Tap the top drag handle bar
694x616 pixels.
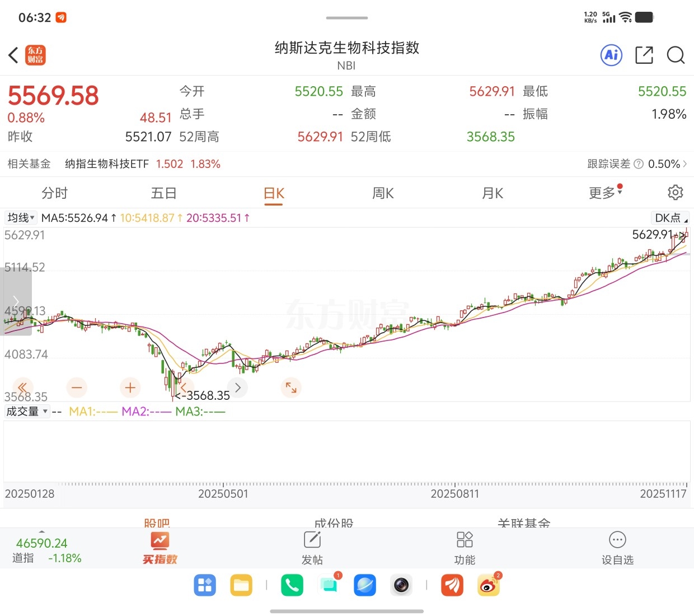tap(347, 17)
